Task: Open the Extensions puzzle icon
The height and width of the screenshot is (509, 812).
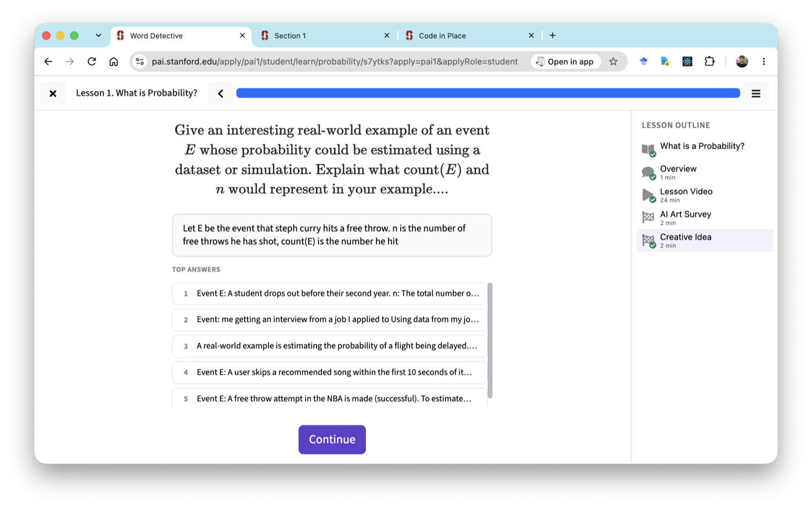Action: 709,62
